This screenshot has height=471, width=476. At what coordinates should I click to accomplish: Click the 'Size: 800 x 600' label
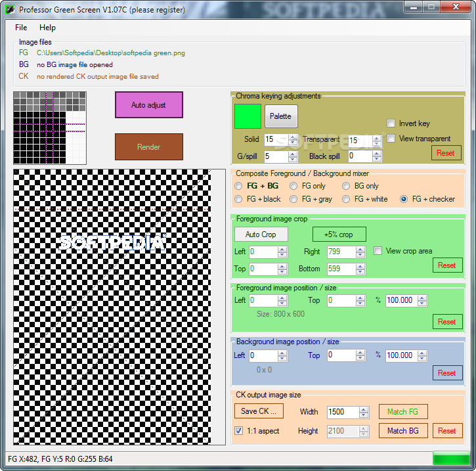pyautogui.click(x=281, y=314)
